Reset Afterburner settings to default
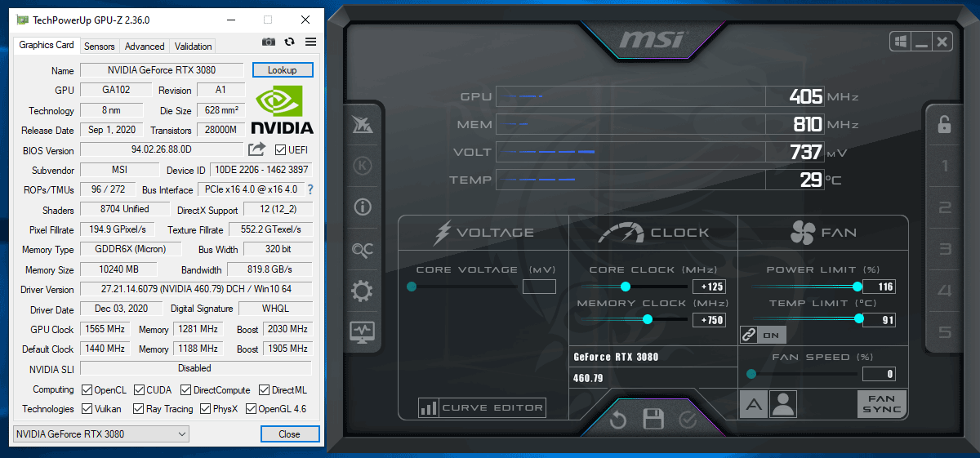 click(618, 420)
